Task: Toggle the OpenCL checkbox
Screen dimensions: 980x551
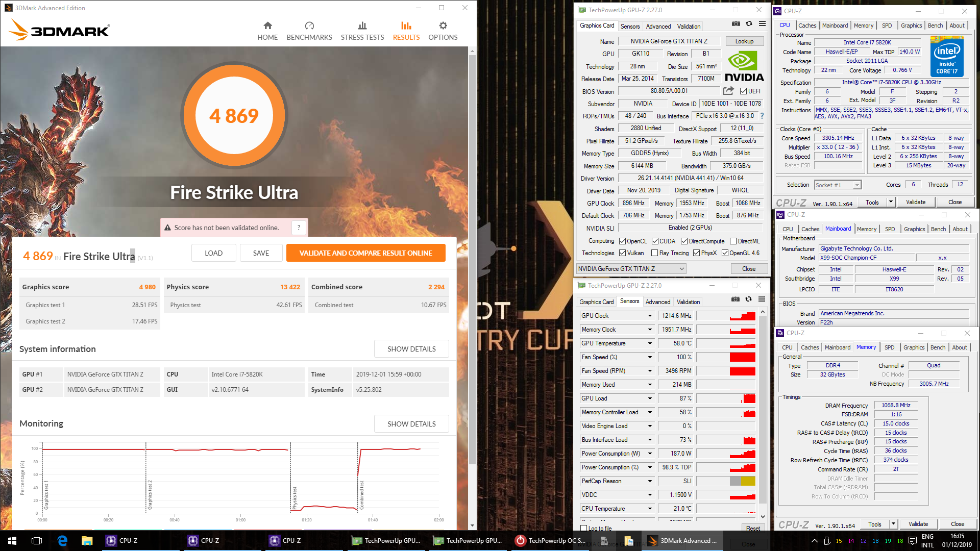Action: tap(622, 241)
